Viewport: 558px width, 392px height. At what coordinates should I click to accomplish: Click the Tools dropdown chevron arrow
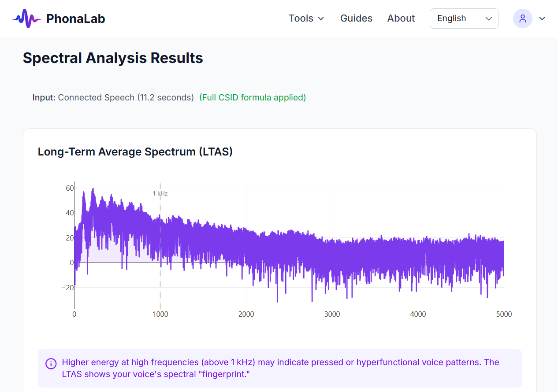click(x=321, y=18)
